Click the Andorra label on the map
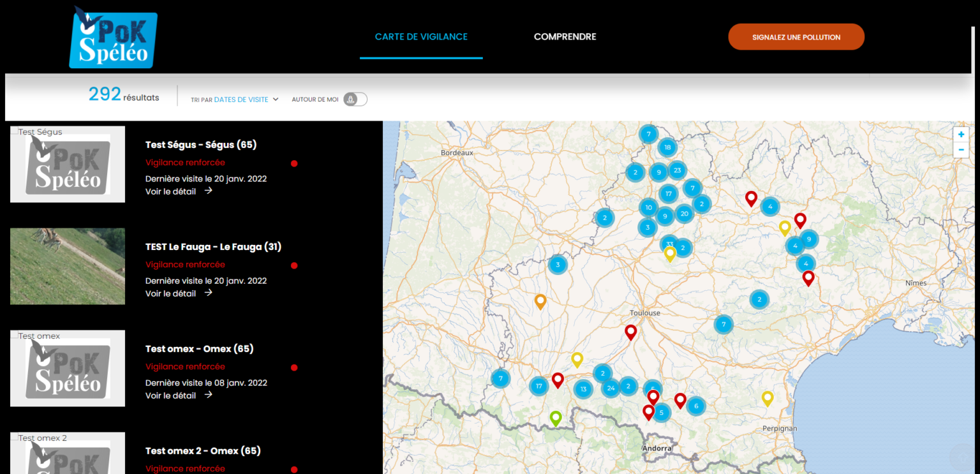980x474 pixels. pyautogui.click(x=657, y=448)
